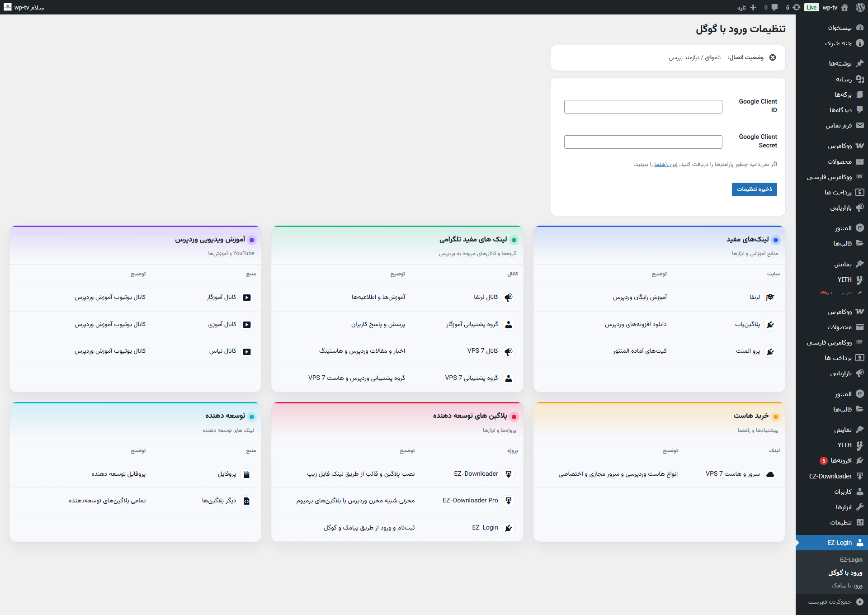868x615 pixels.
Task: Click the home icon next to wp-tv
Action: point(844,7)
